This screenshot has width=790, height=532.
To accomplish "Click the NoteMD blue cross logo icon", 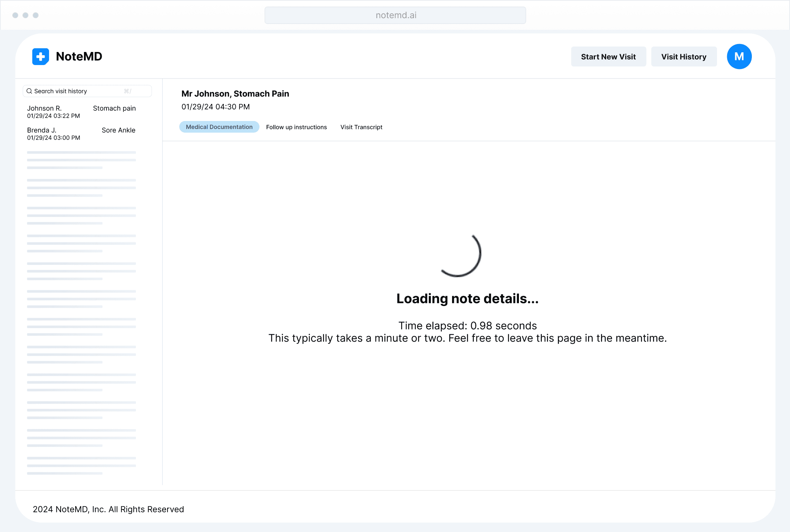I will (x=40, y=57).
